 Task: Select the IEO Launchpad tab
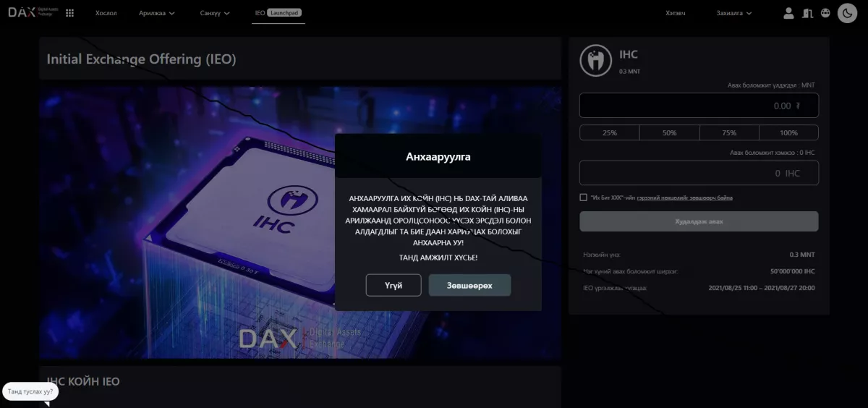click(278, 13)
